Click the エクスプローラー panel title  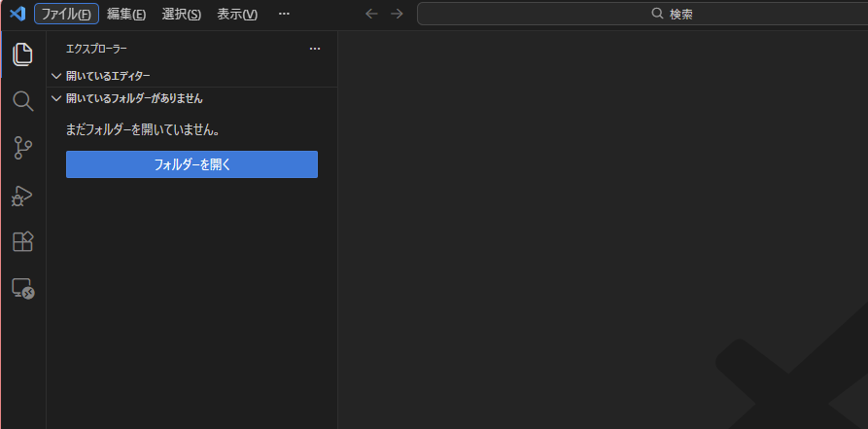(x=96, y=49)
